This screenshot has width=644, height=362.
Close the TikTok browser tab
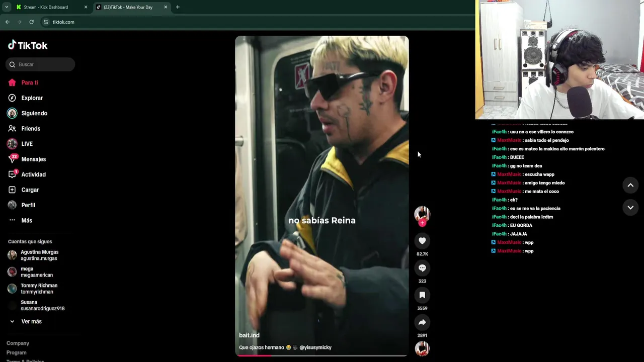166,7
